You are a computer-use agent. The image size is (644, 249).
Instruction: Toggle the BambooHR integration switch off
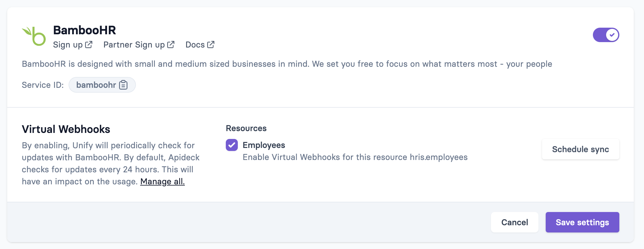(x=606, y=35)
